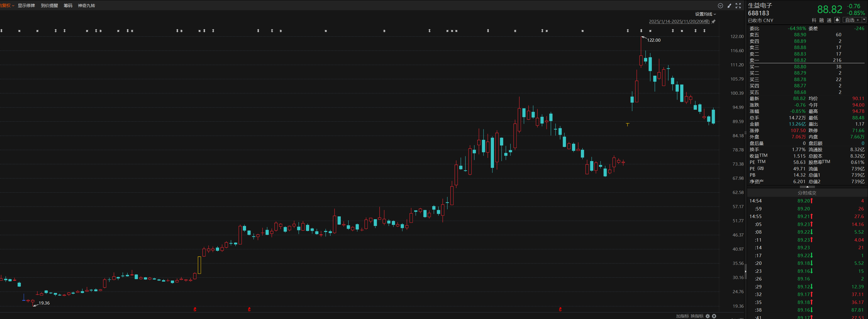Click the yellow T marker on chart
This screenshot has height=319, width=868.
[x=627, y=125]
